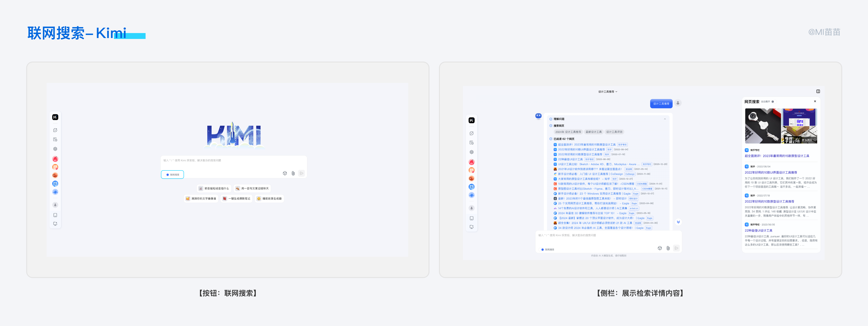Screen dimensions: 868x326
Task: Open the Kimi+ apps icon on the home screen
Action: [55, 149]
